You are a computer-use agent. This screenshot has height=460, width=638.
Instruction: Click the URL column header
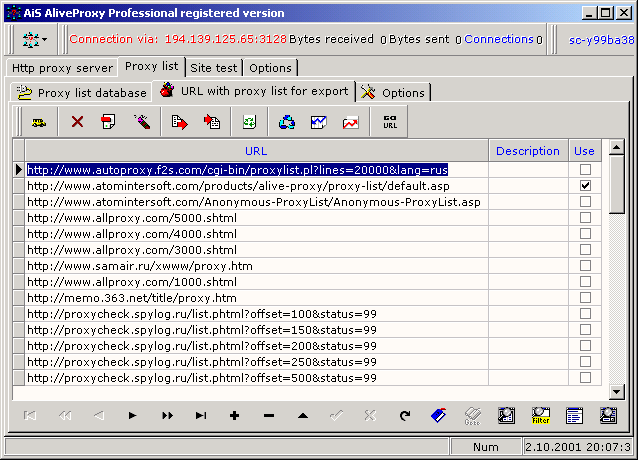click(x=256, y=151)
